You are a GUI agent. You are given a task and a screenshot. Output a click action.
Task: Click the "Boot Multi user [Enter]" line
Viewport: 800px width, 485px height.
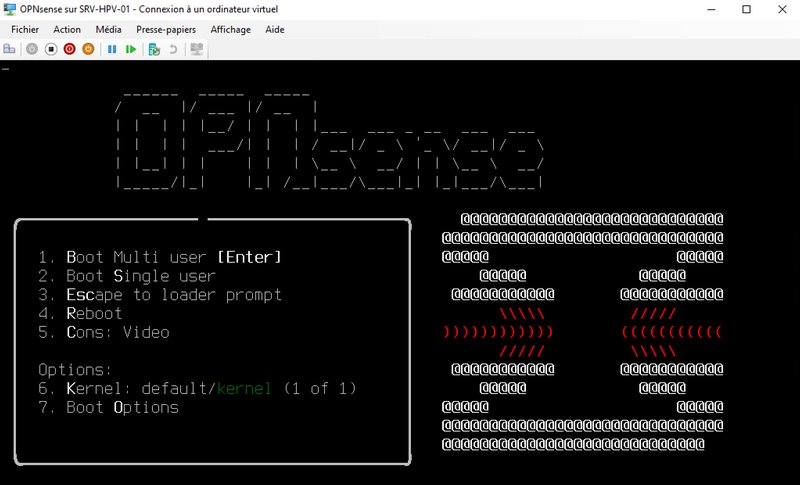160,257
